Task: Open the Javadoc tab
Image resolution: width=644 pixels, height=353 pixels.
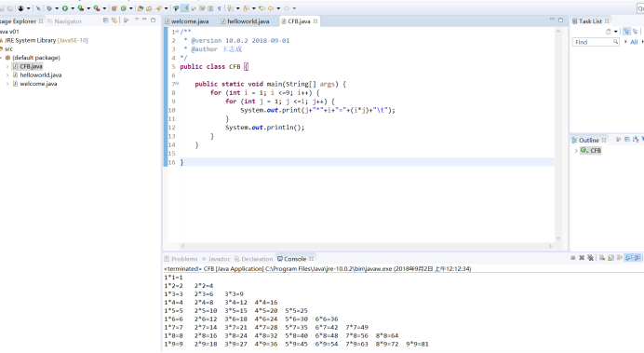Action: click(x=216, y=259)
